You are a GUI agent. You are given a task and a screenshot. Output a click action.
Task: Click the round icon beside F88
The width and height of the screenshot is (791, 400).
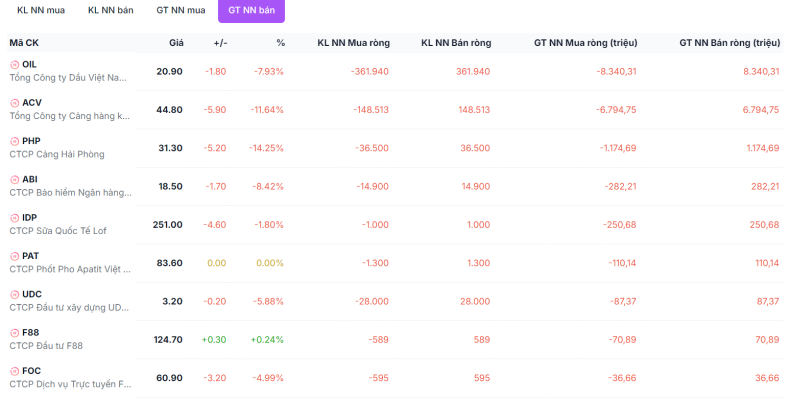pos(15,333)
